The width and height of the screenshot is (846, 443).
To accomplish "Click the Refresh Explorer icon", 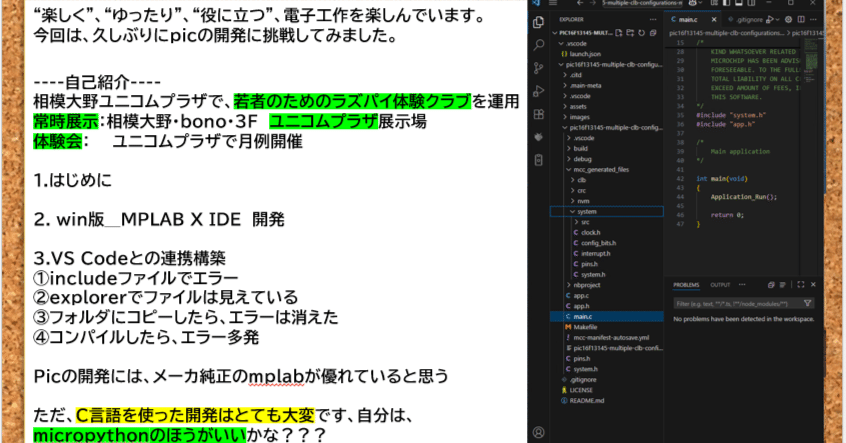I will pyautogui.click(x=642, y=33).
